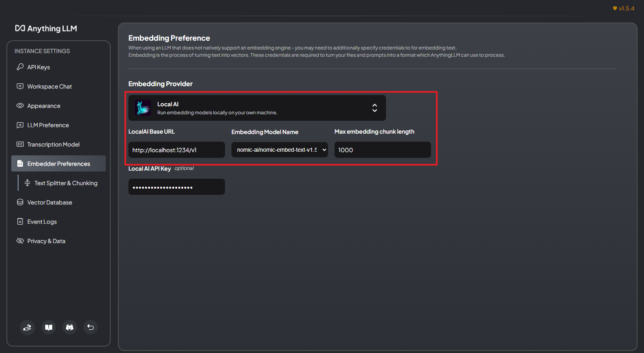Click the v1.5.4 version label
This screenshot has height=353, width=644.
627,8
